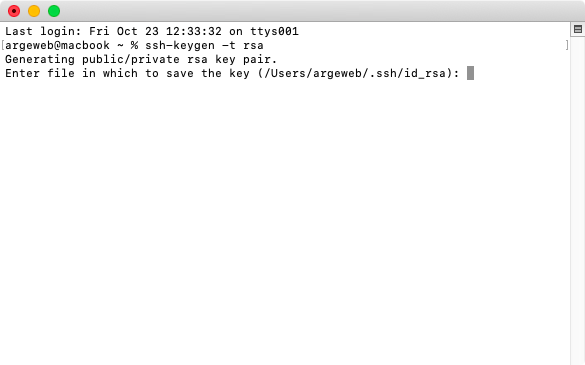Click the argeweb@macbook prompt text
This screenshot has height=365, width=585.
pos(57,46)
